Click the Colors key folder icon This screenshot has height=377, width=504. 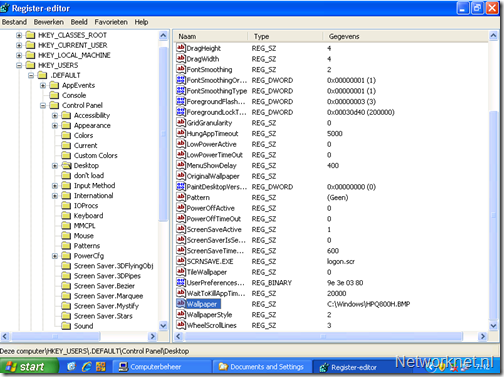click(66, 135)
